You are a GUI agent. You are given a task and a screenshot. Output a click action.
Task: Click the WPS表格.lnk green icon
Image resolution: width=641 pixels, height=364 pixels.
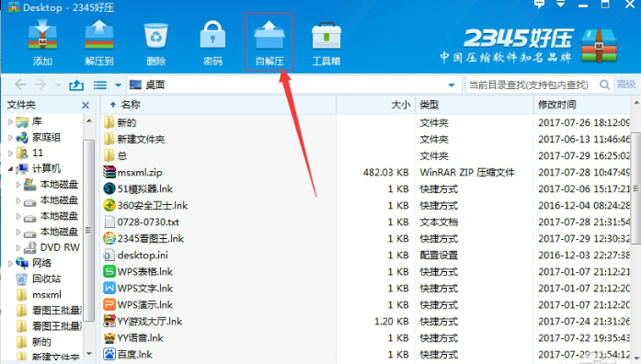click(109, 272)
